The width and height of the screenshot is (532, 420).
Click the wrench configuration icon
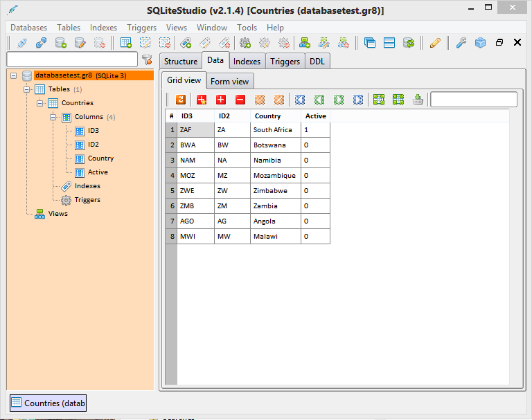click(461, 43)
